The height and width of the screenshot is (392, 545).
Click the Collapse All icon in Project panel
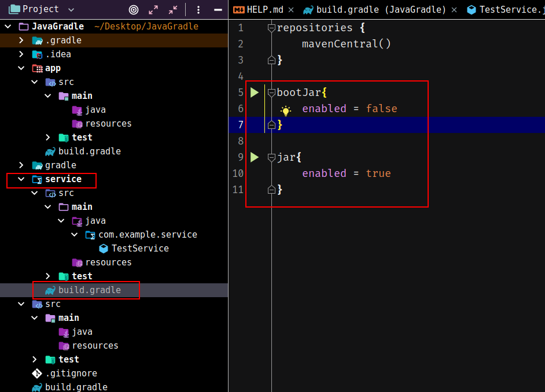tap(173, 10)
